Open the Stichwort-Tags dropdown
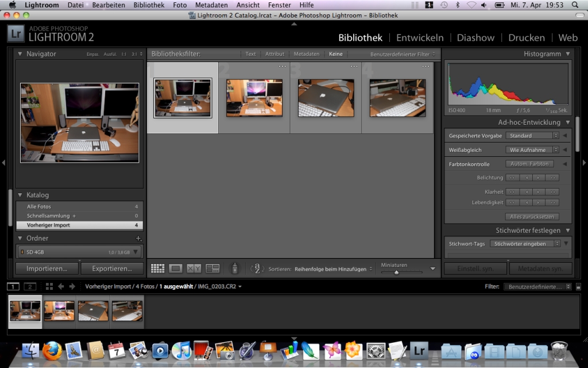Viewport: 588px width, 368px height. 525,244
